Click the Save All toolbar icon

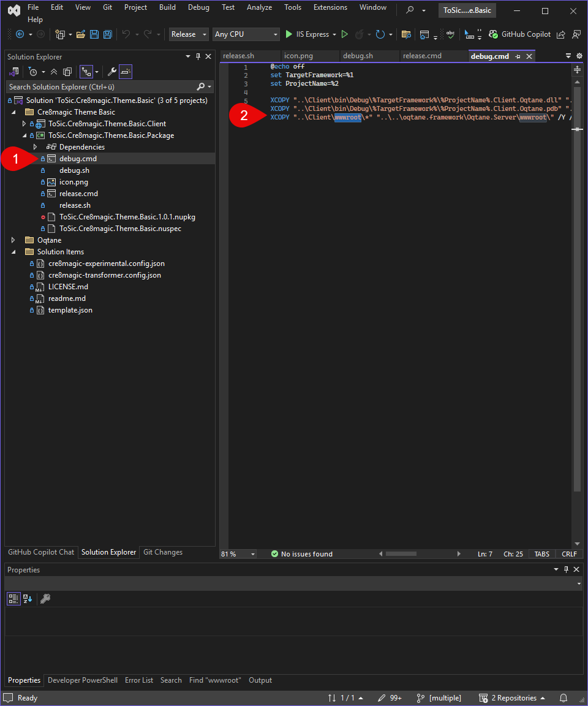108,34
